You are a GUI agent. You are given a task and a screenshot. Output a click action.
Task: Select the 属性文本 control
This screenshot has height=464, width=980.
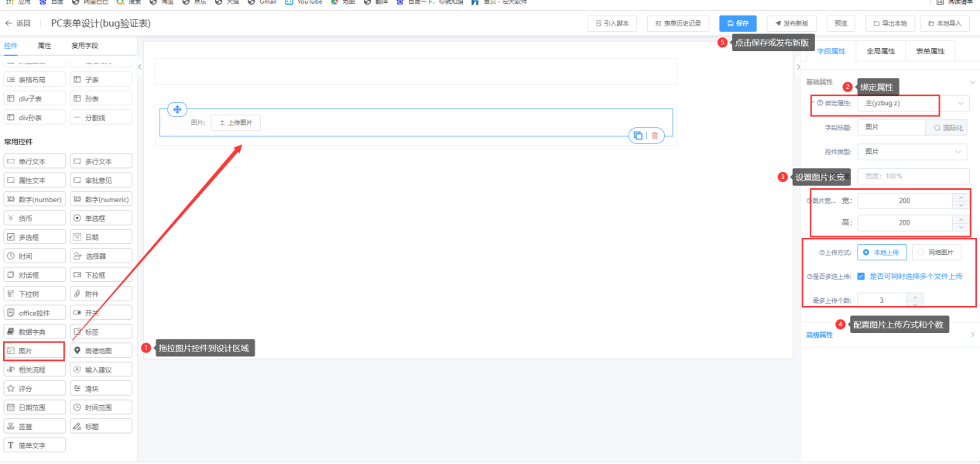coord(34,180)
